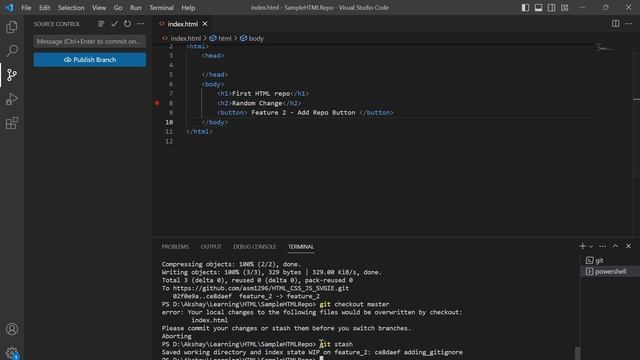This screenshot has width=640, height=360.
Task: Click the 'git stash' command in terminal
Action: (336, 344)
